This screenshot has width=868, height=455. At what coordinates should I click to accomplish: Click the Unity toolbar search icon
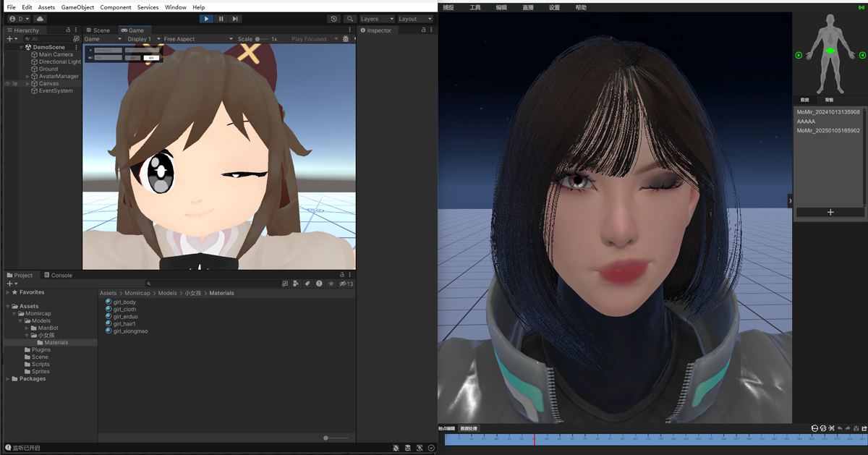click(350, 19)
